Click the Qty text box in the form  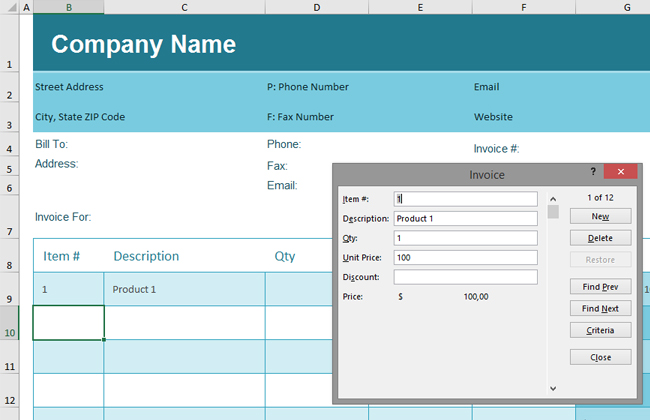pyautogui.click(x=465, y=238)
